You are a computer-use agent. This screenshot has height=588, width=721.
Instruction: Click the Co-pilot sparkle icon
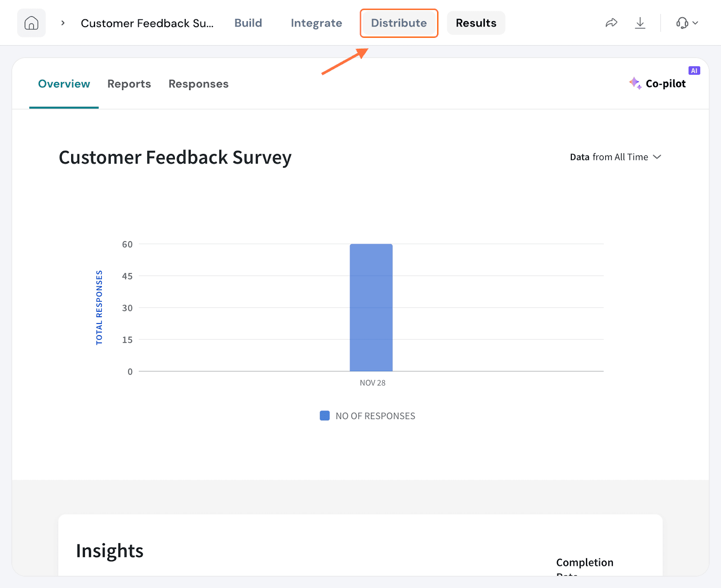[635, 83]
